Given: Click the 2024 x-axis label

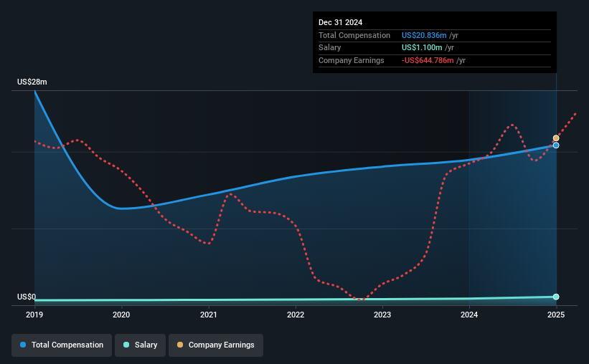Looking at the screenshot, I should click(469, 315).
